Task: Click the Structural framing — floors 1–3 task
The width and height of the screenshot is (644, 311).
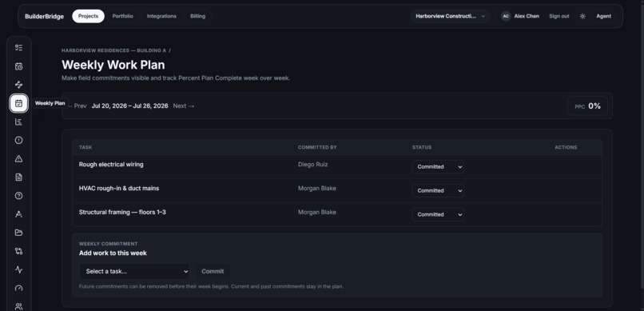Action: click(x=122, y=212)
